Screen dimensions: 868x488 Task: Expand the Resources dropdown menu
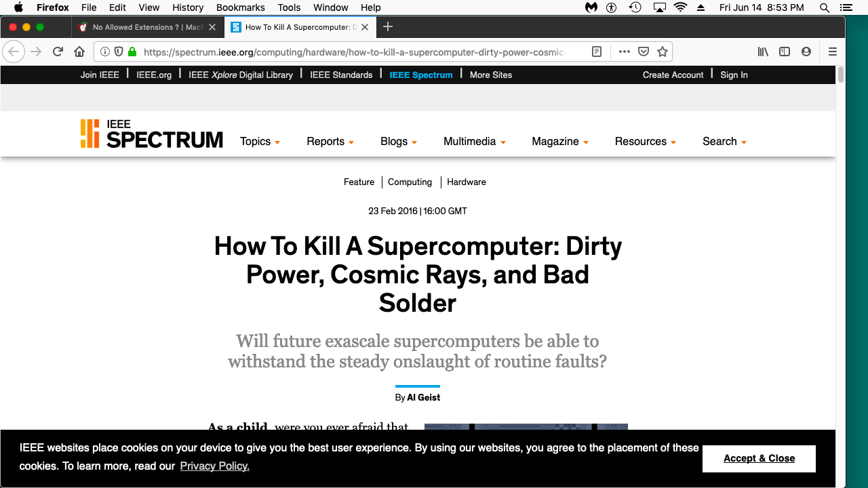pyautogui.click(x=646, y=142)
